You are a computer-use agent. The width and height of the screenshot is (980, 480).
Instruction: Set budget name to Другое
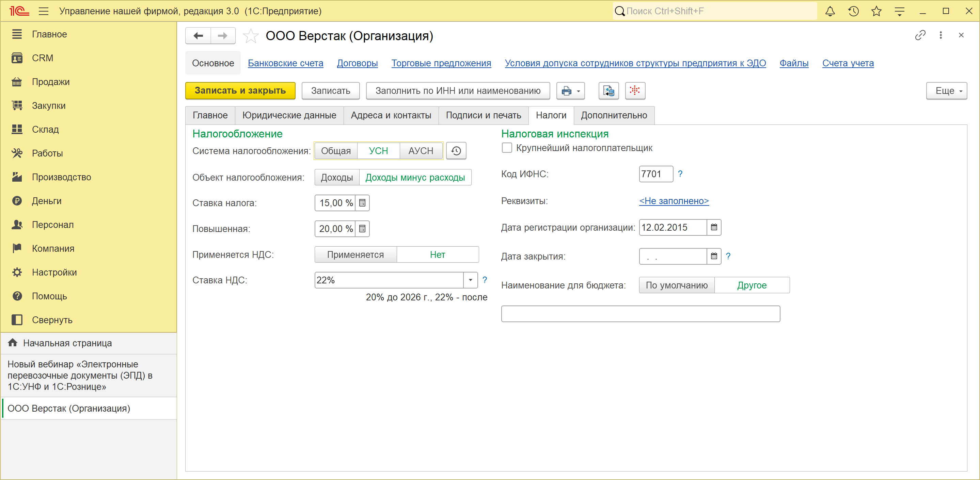tap(752, 285)
